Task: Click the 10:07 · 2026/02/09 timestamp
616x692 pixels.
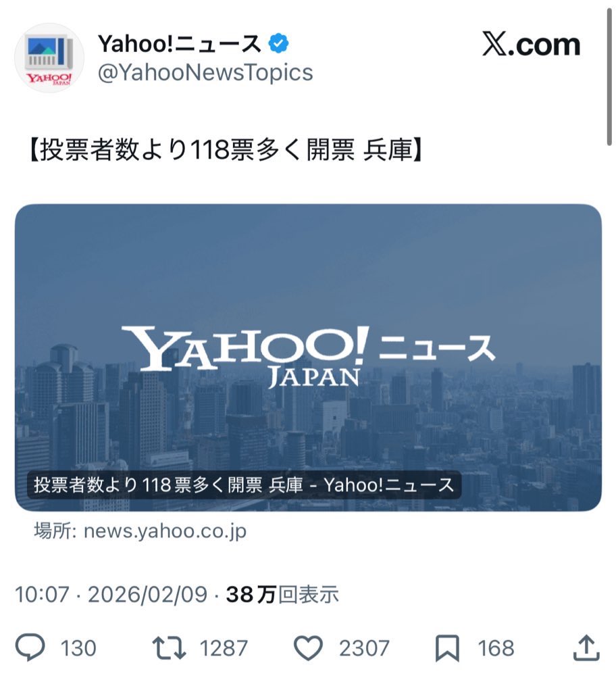Action: (x=111, y=594)
